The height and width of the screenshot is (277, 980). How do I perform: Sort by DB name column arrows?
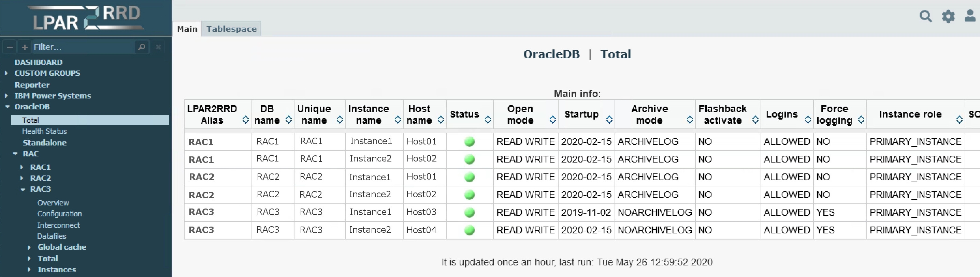[288, 120]
